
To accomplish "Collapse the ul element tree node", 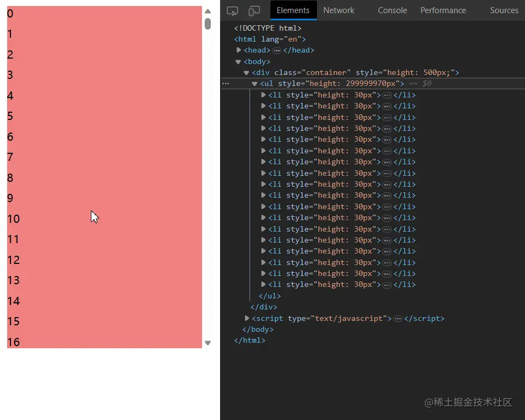I will point(255,83).
